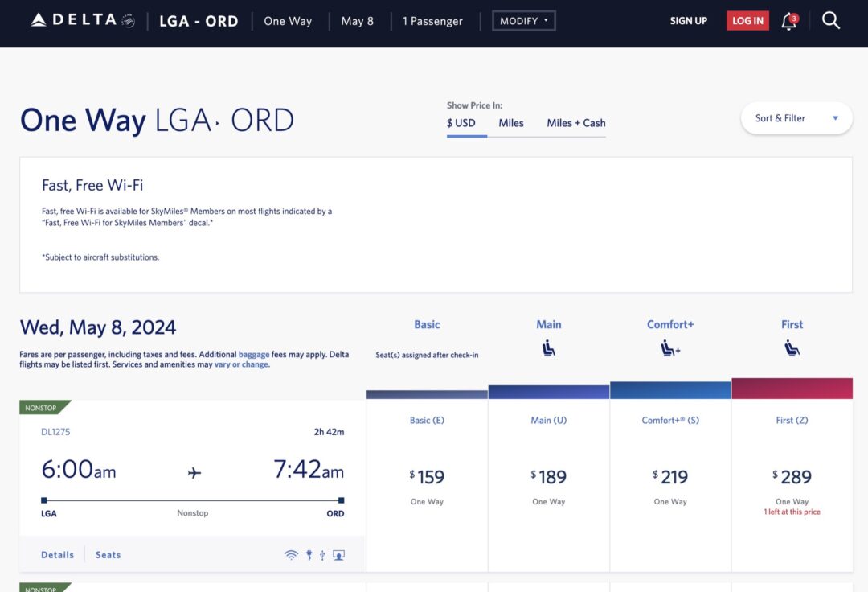Expand the MODIFY search dropdown

pyautogui.click(x=523, y=20)
